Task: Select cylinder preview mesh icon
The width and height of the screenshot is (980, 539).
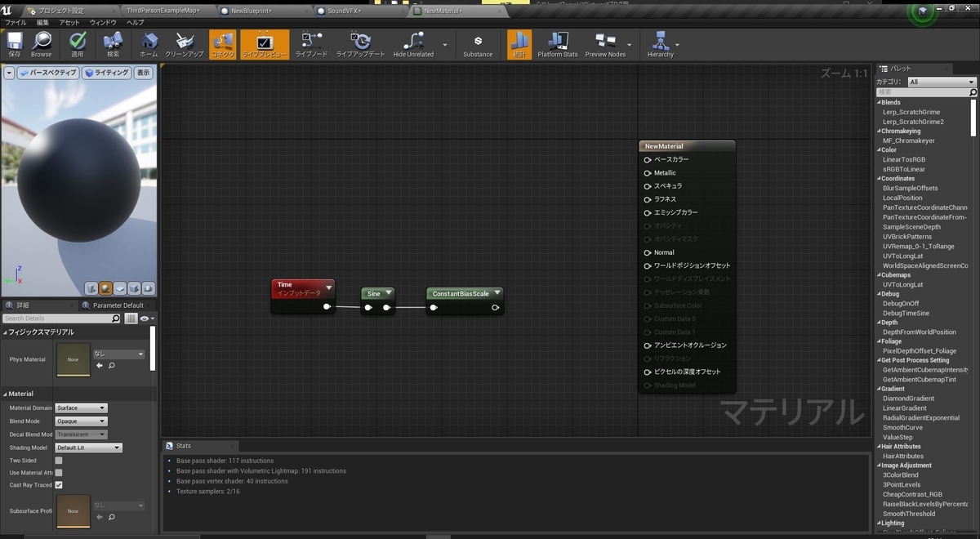Action: coord(93,288)
